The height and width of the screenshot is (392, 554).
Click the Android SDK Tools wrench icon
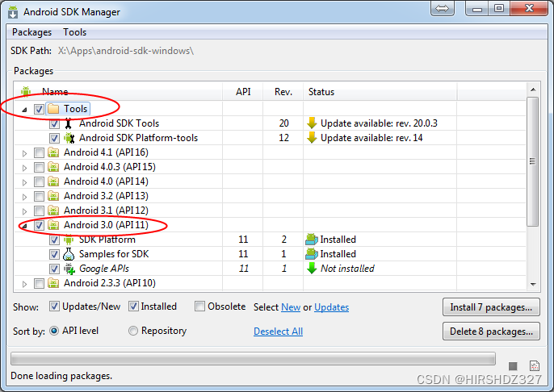[68, 123]
